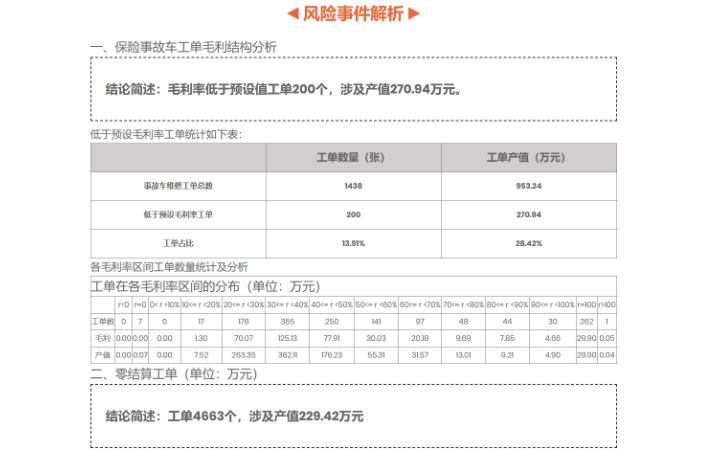Select heading 二、零结算工单（单位：万元）
Image resolution: width=720 pixels, height=450 pixels.
point(174,374)
